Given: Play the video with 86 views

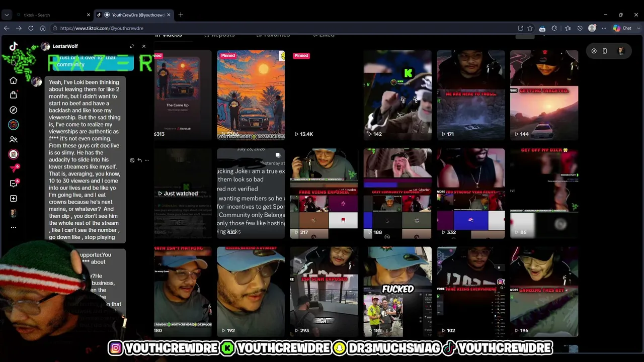Looking at the screenshot, I should point(544,193).
